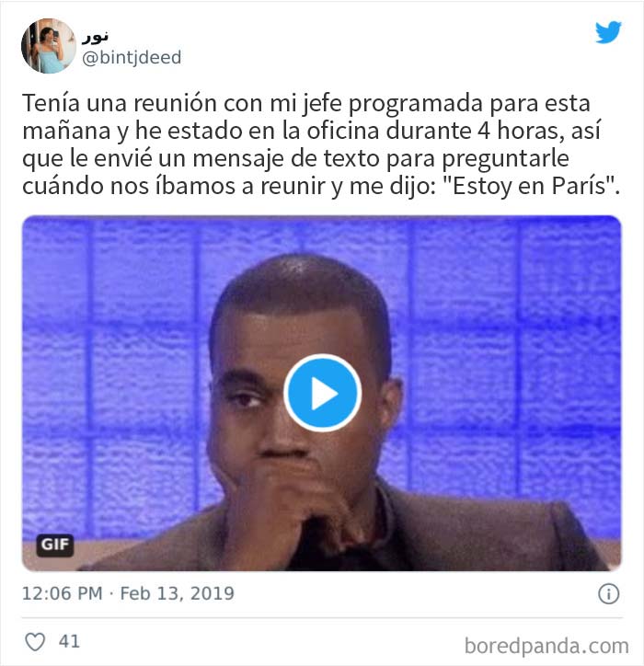Click the circled info icon beside the date
Image resolution: width=644 pixels, height=666 pixels.
608,593
